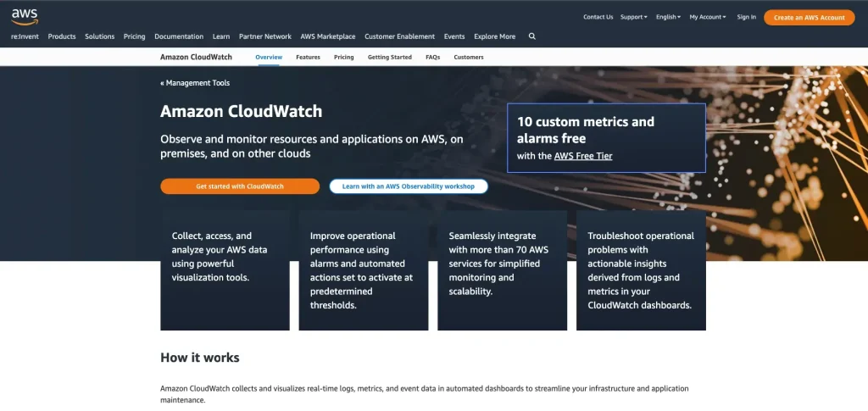Open the Customers tab
Screen dimensions: 868x411
468,57
